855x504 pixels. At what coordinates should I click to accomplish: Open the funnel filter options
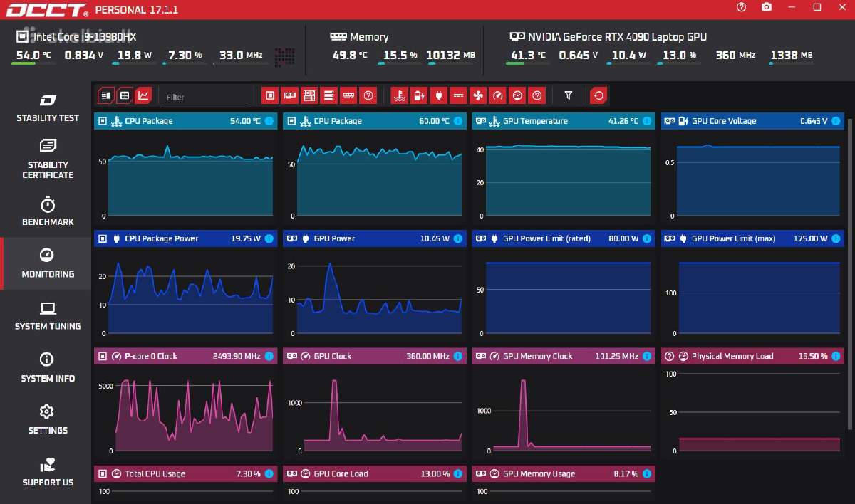568,95
